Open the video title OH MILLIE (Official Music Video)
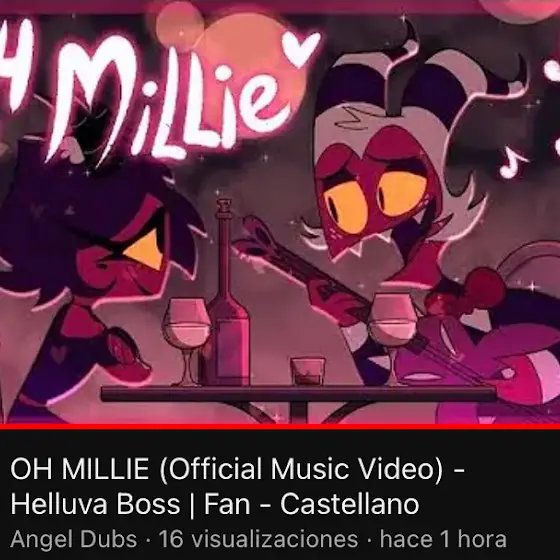This screenshot has height=560, width=560. (x=238, y=469)
